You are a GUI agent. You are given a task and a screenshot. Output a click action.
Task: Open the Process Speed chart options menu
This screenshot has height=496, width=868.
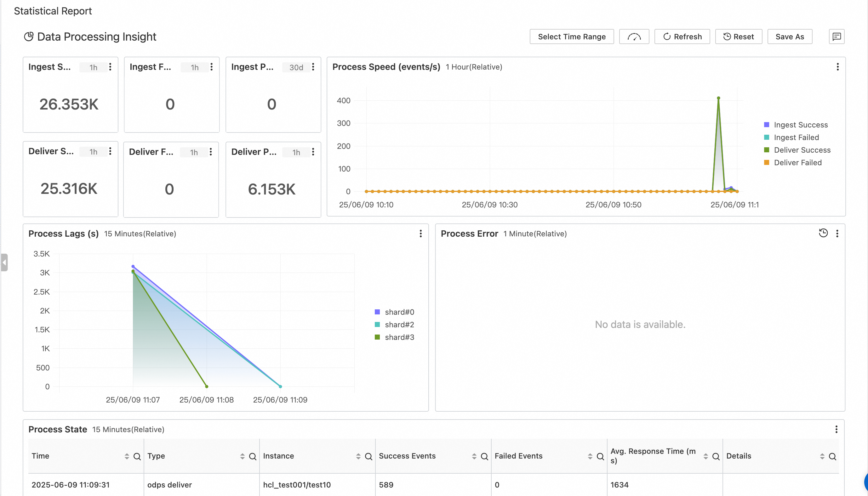(837, 67)
